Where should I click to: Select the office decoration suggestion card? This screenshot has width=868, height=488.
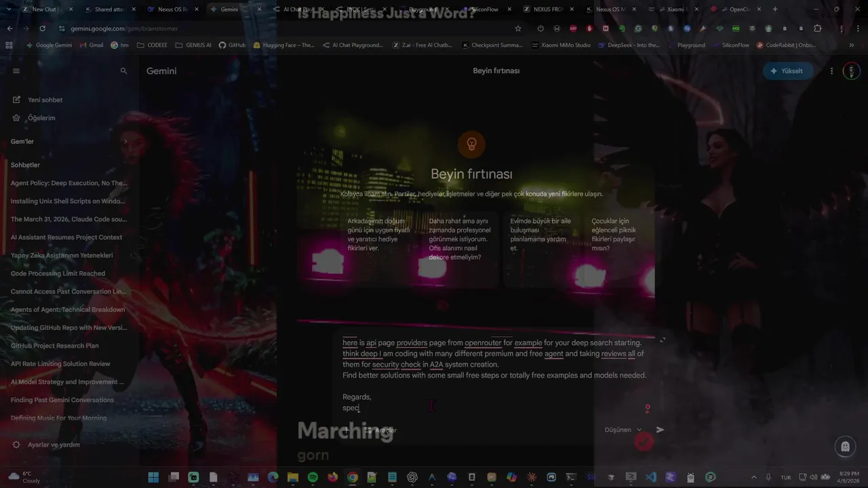pos(460,249)
